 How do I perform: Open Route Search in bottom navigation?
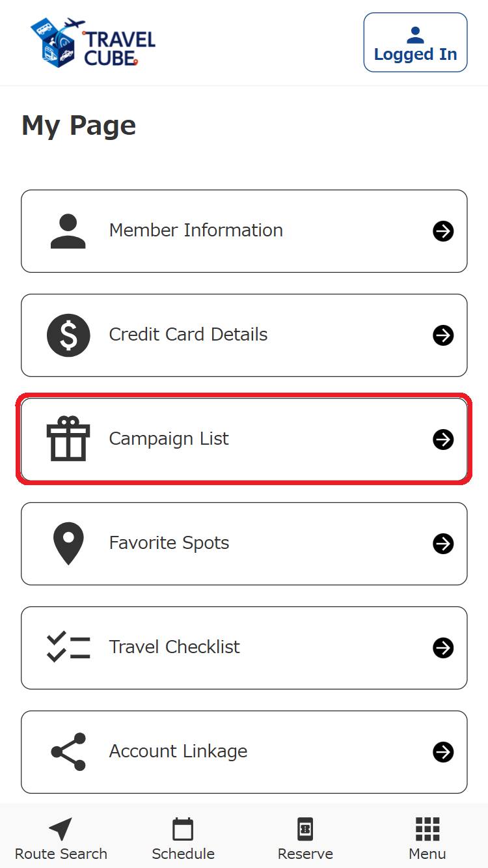[x=61, y=839]
